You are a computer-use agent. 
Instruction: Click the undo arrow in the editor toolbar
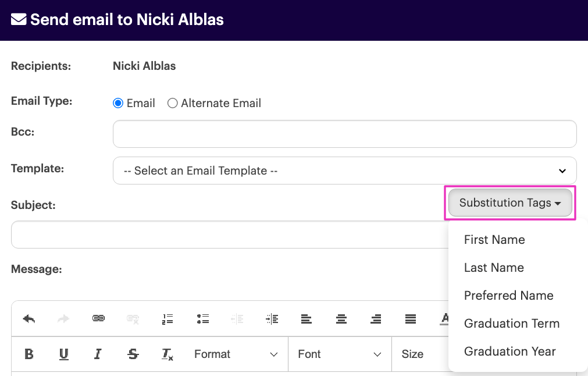click(29, 319)
